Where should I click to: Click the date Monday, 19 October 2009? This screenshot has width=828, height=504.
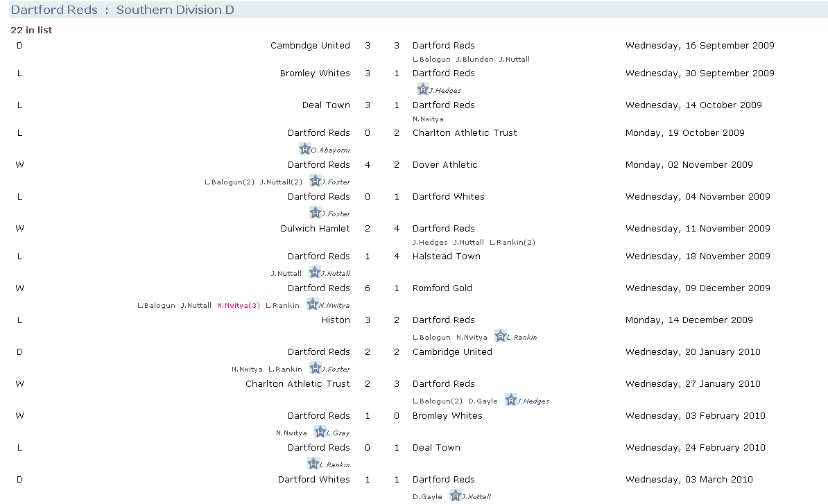[x=685, y=133]
